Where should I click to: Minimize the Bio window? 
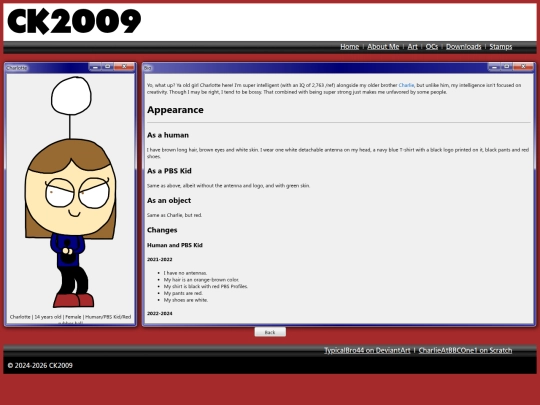494,67
